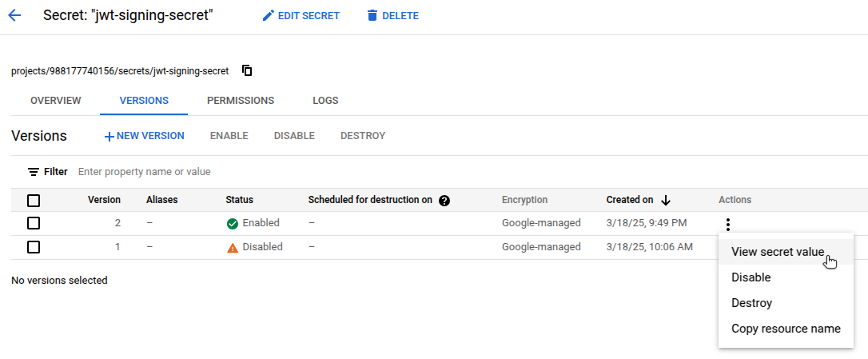Open the Logs tab

pos(325,101)
